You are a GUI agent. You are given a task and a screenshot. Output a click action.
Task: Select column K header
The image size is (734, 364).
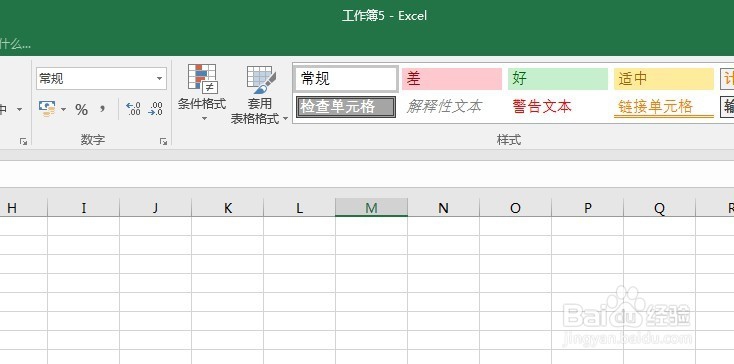[228, 207]
